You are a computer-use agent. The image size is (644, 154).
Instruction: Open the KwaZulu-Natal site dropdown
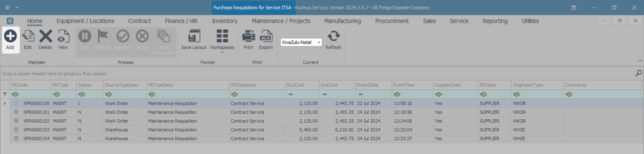click(x=319, y=43)
